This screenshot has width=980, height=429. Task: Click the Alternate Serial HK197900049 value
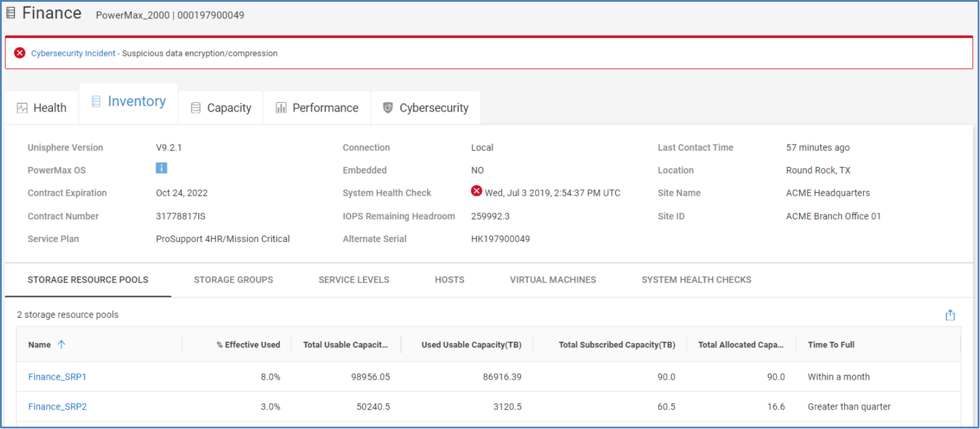click(x=500, y=239)
